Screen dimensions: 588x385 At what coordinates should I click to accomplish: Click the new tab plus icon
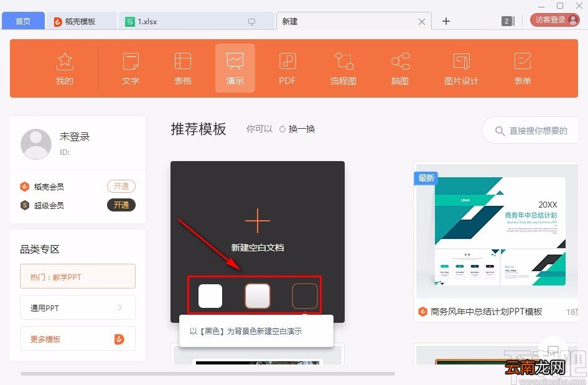[x=446, y=21]
